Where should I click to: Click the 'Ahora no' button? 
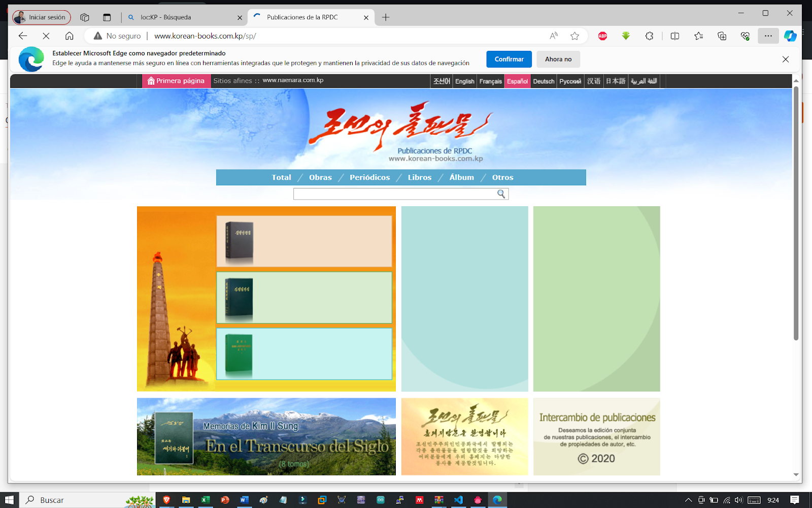point(558,59)
